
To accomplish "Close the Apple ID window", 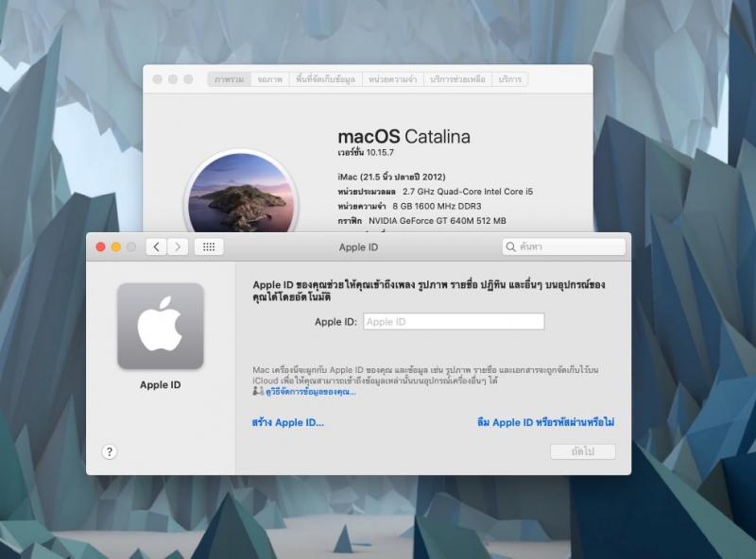I will [x=101, y=246].
